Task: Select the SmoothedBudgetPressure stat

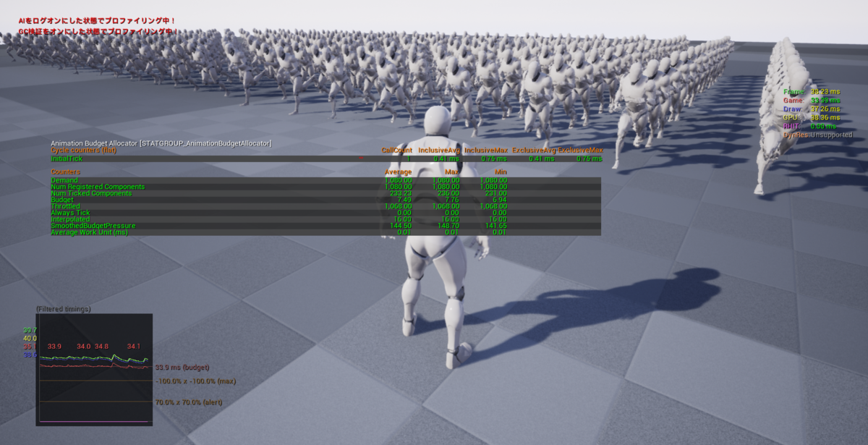Action: pos(92,226)
